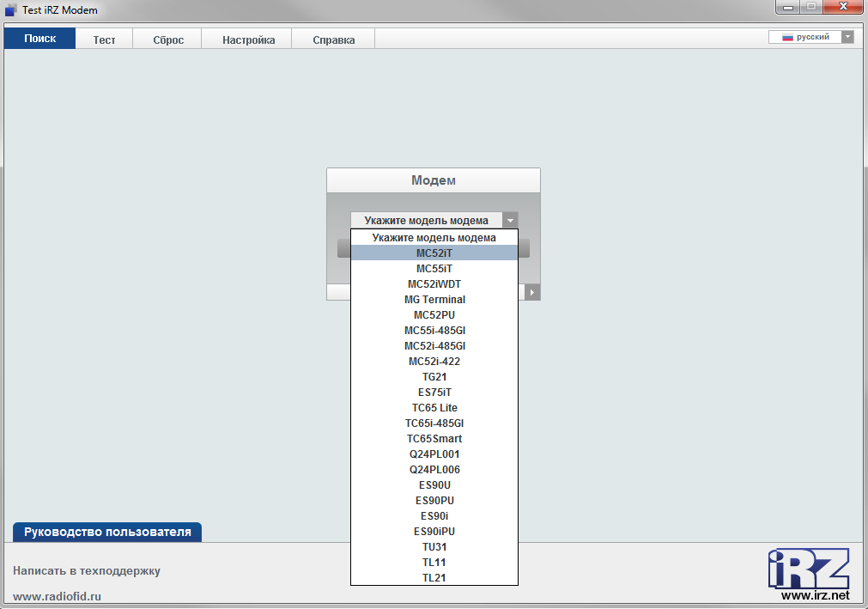Select MC52iT from the modem list
Viewport: 868px width, 609px height.
pyautogui.click(x=434, y=253)
